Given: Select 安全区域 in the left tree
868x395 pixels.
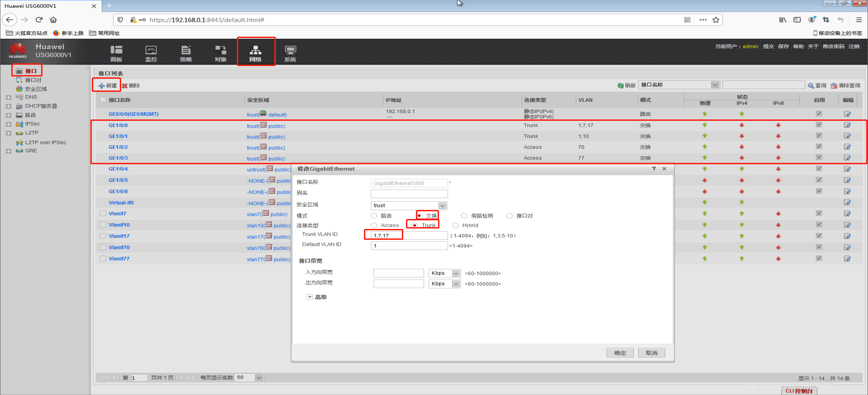Looking at the screenshot, I should [36, 89].
